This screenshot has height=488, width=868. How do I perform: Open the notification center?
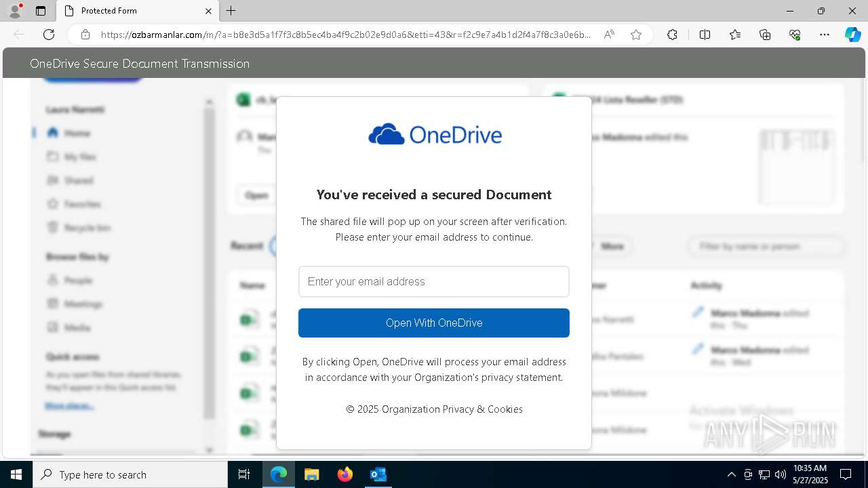pos(846,474)
